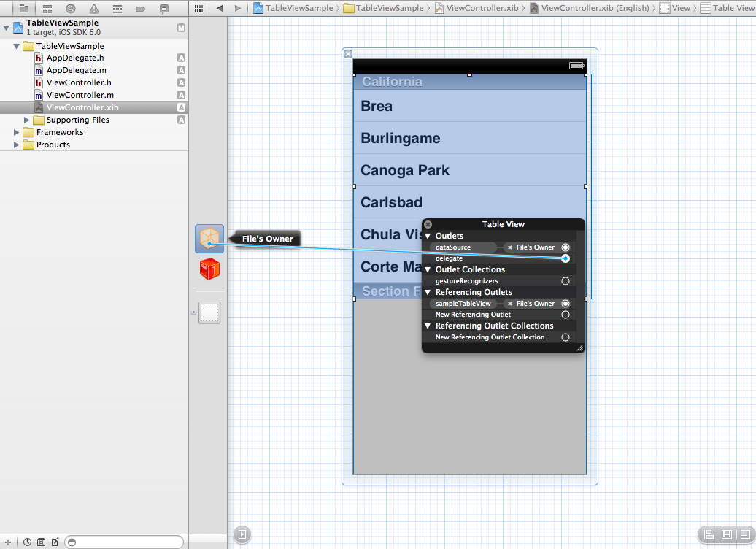Click the gestureRecognizers outlet collection circle
This screenshot has height=549, width=756.
pos(566,281)
